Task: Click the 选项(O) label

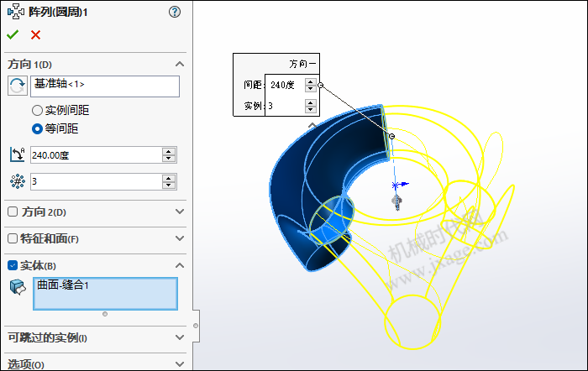Action: coord(26,364)
